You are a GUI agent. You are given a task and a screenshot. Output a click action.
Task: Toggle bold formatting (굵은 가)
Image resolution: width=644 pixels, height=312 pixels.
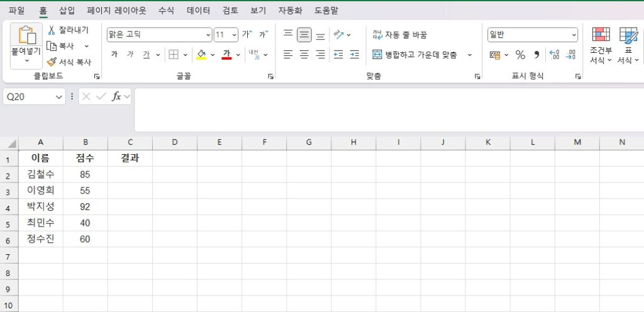coord(114,55)
